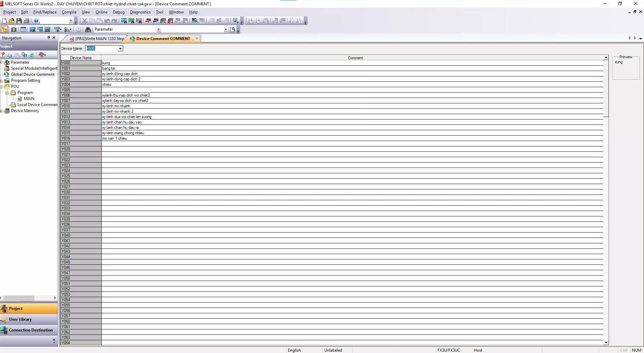This screenshot has height=353, width=644.
Task: Open the Compile menu
Action: tap(69, 12)
